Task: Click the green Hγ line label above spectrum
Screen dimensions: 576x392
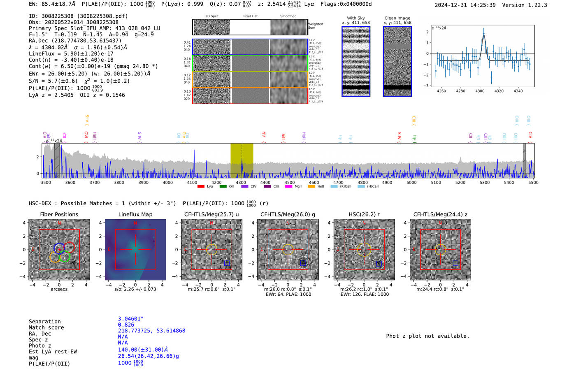Action: (x=414, y=138)
